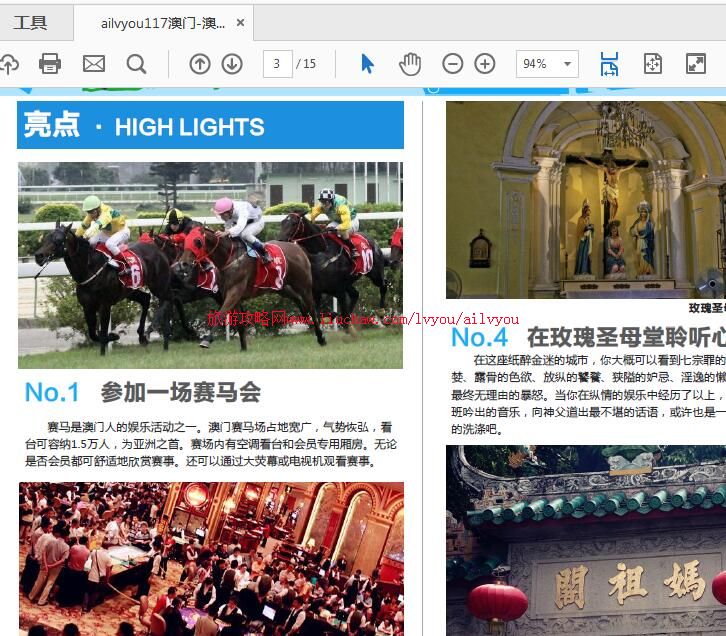
Task: Close the ailvyou117澳门 document tab
Action: pos(240,22)
